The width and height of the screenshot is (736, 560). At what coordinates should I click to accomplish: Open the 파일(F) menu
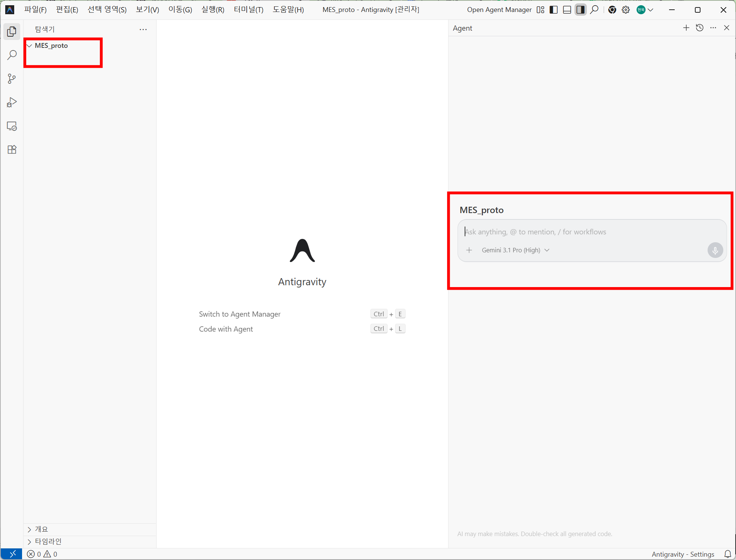click(x=36, y=10)
